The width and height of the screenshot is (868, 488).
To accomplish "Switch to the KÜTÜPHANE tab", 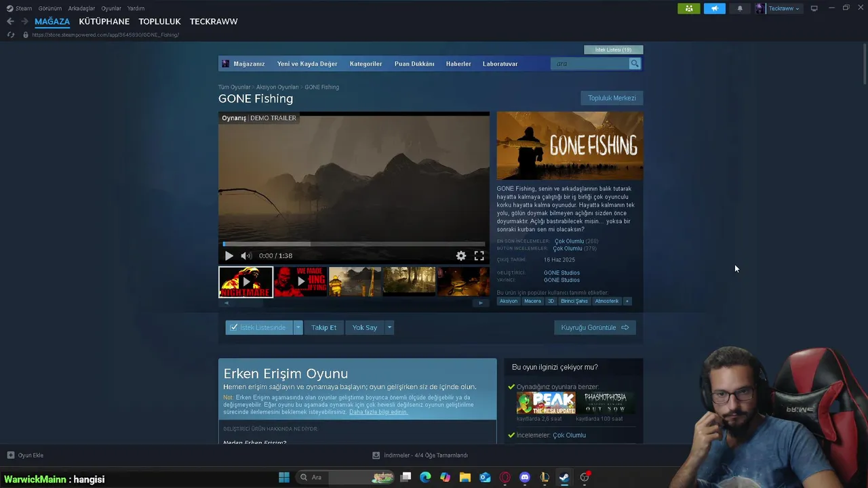I will 104,22.
